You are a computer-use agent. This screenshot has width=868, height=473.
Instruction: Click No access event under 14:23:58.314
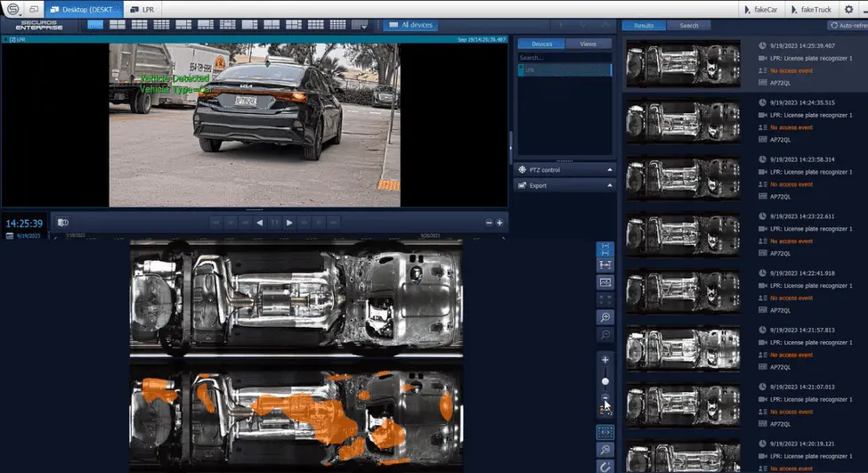pyautogui.click(x=791, y=184)
